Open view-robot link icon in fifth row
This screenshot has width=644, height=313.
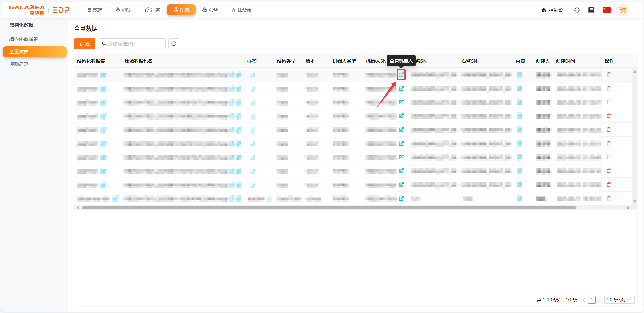[401, 129]
